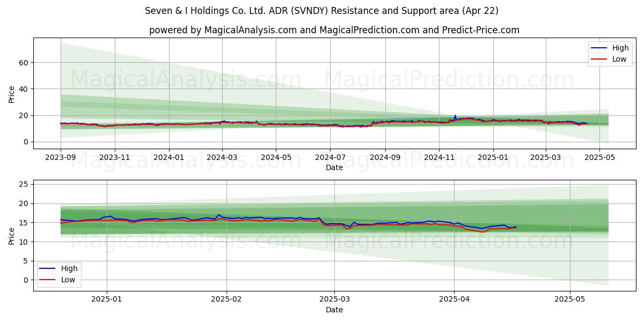Click 'Low' in the bottom chart legend

coord(68,280)
